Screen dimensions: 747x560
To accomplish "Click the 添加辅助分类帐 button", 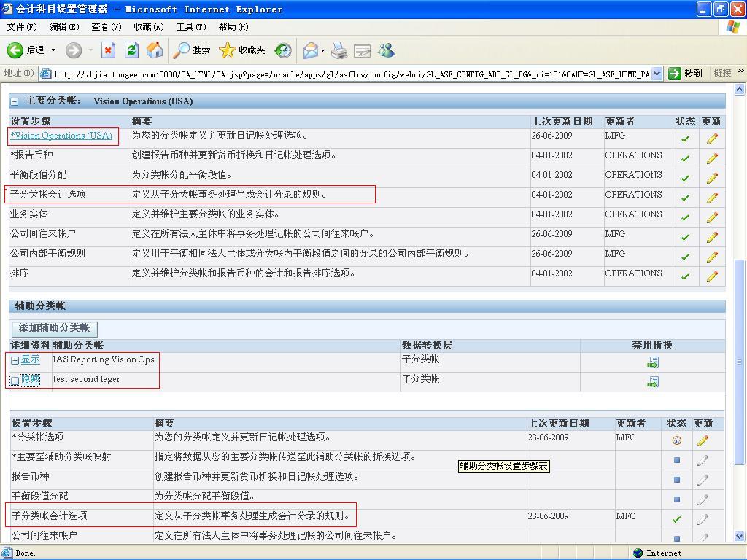I will pos(54,327).
